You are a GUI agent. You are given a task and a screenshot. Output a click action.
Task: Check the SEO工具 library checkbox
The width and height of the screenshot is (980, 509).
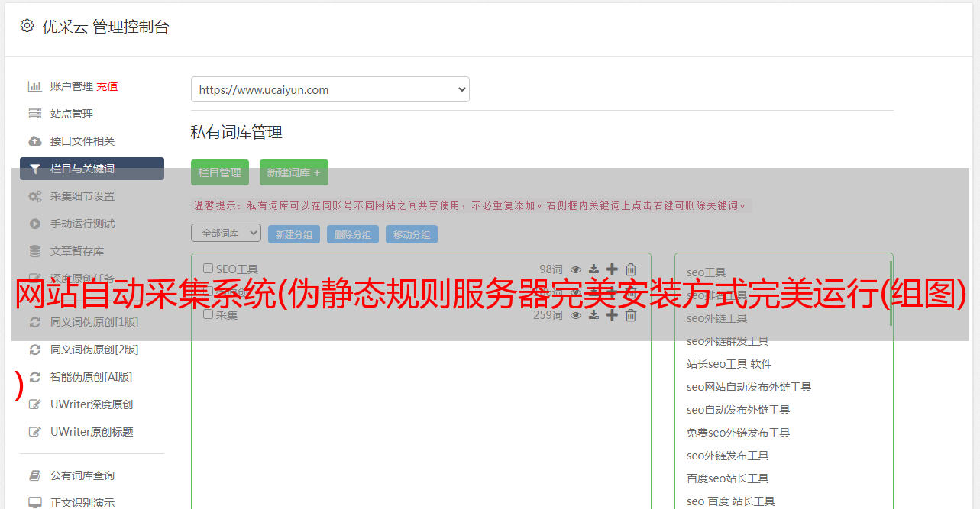coord(208,269)
